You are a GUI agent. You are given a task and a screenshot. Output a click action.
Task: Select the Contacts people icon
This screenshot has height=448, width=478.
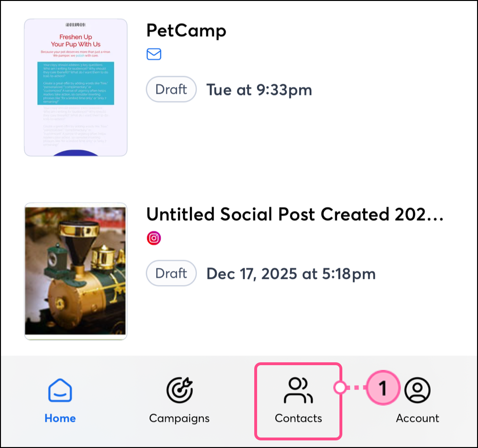pyautogui.click(x=299, y=390)
